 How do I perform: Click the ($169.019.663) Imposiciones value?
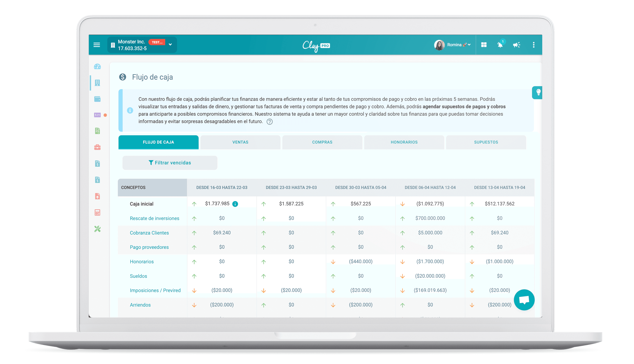(430, 290)
